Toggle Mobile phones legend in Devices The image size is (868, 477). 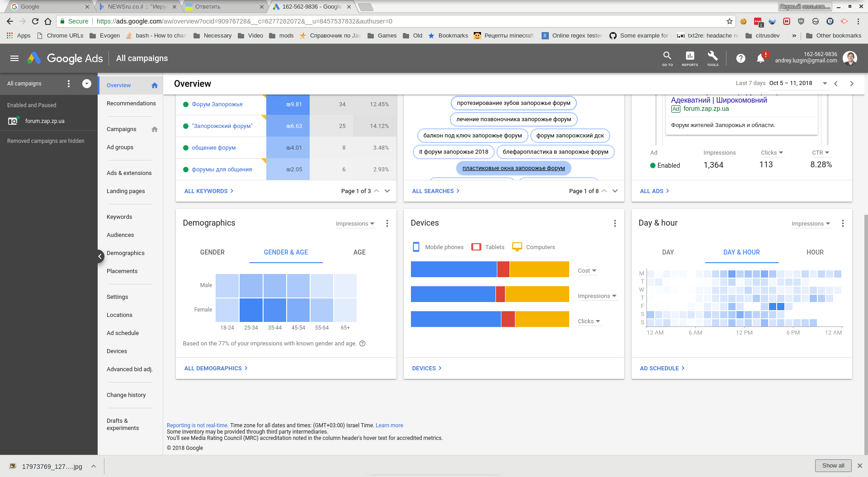438,247
